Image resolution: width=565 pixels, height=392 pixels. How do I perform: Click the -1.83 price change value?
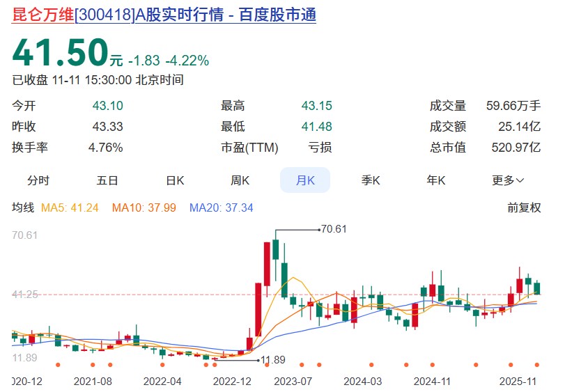[144, 61]
